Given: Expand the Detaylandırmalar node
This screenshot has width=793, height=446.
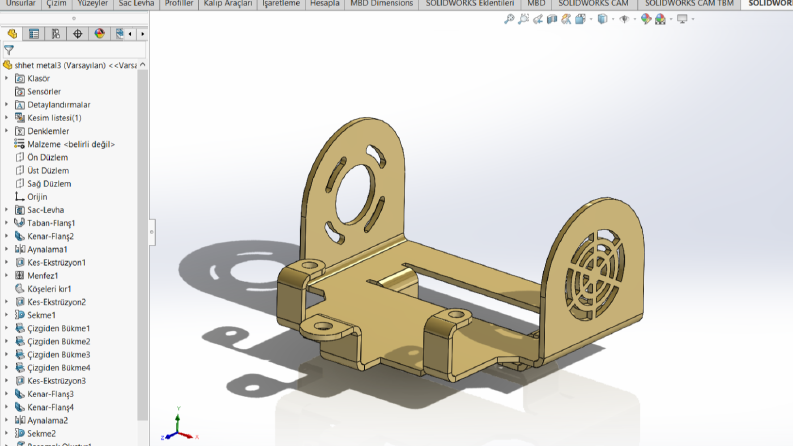Looking at the screenshot, I should [7, 105].
